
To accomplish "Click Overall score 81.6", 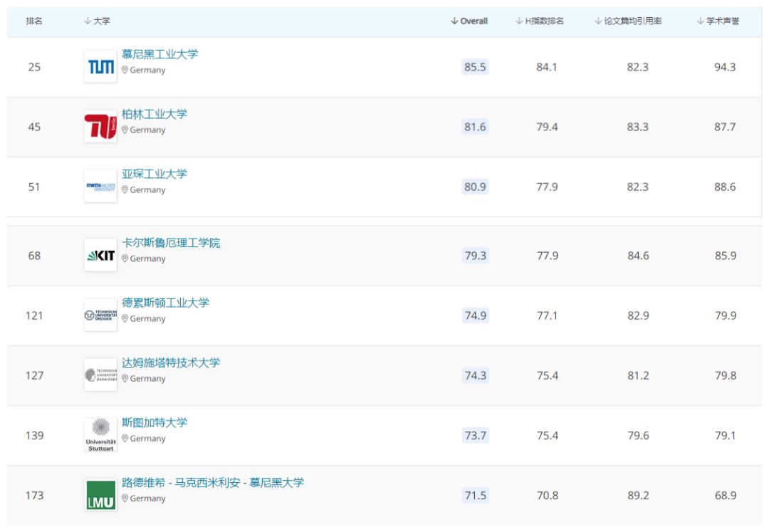I will [x=475, y=127].
